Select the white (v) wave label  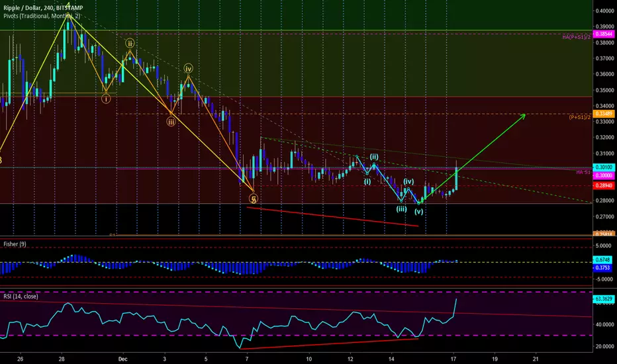(x=418, y=212)
